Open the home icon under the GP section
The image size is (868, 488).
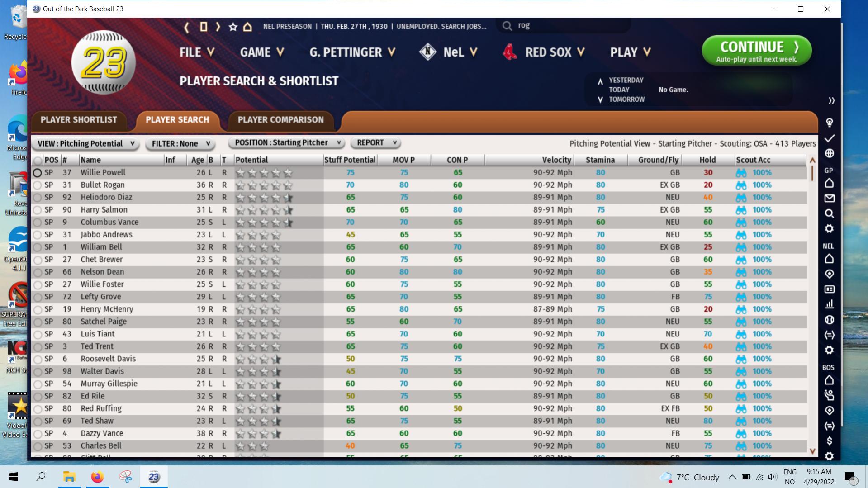pyautogui.click(x=830, y=183)
